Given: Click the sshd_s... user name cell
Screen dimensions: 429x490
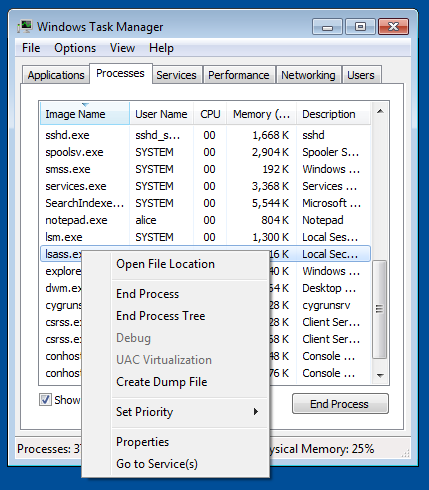Looking at the screenshot, I should [157, 135].
